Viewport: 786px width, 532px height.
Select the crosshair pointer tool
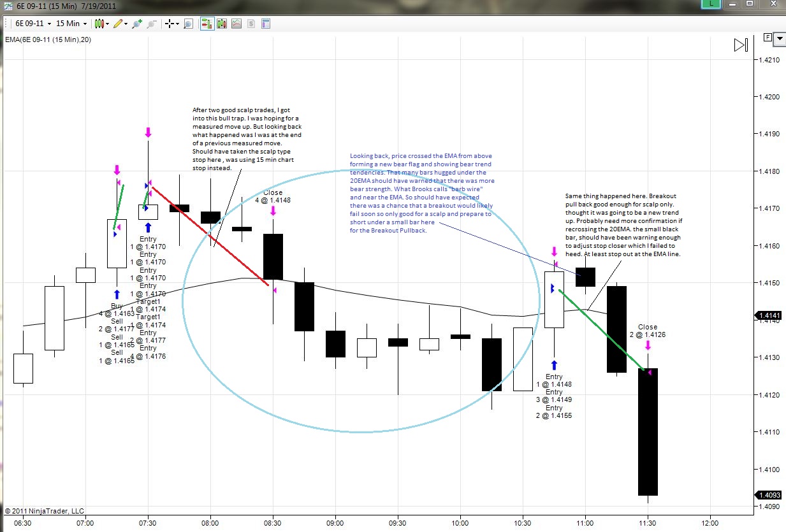point(170,24)
